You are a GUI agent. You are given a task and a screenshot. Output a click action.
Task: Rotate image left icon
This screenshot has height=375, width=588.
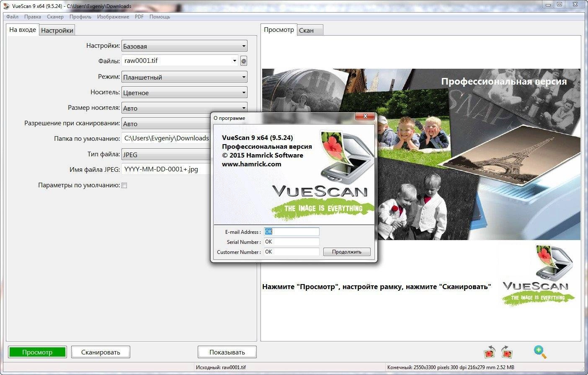click(489, 352)
